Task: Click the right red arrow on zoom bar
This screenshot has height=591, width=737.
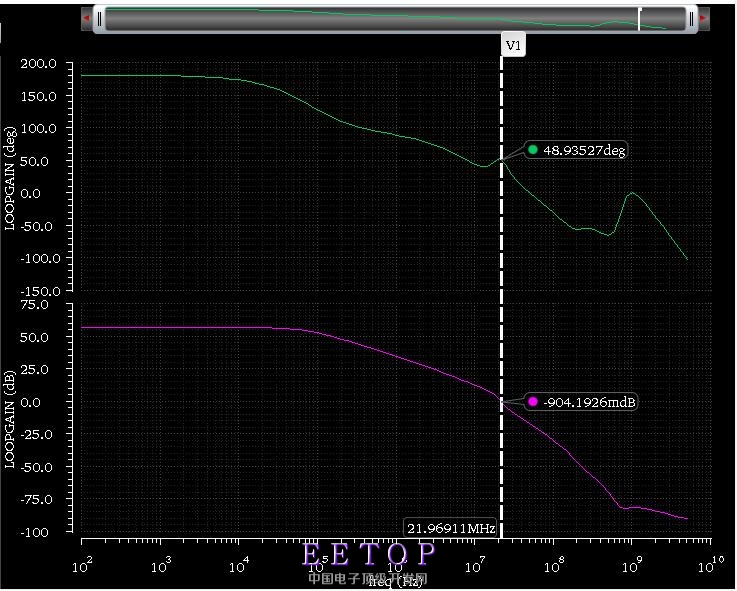Action: (x=703, y=18)
